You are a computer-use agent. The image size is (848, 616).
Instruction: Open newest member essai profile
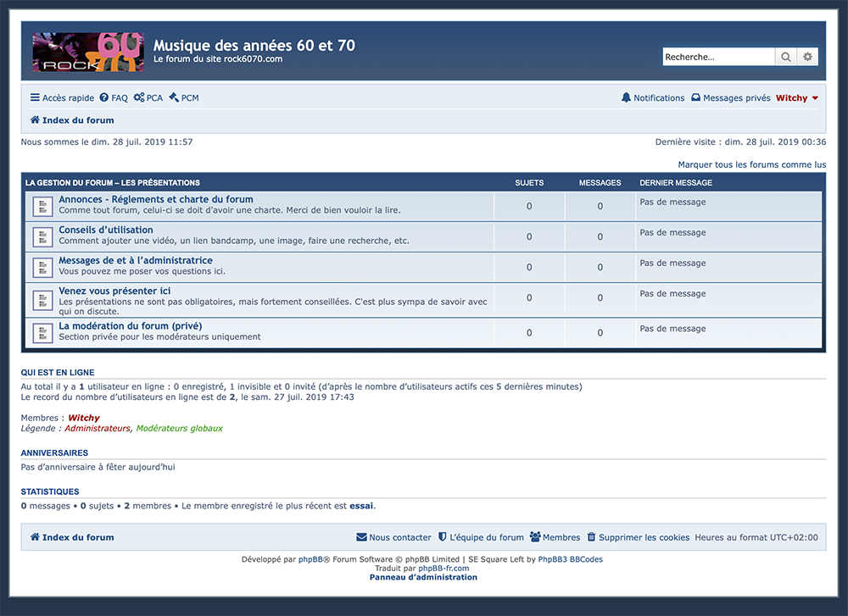tap(361, 506)
